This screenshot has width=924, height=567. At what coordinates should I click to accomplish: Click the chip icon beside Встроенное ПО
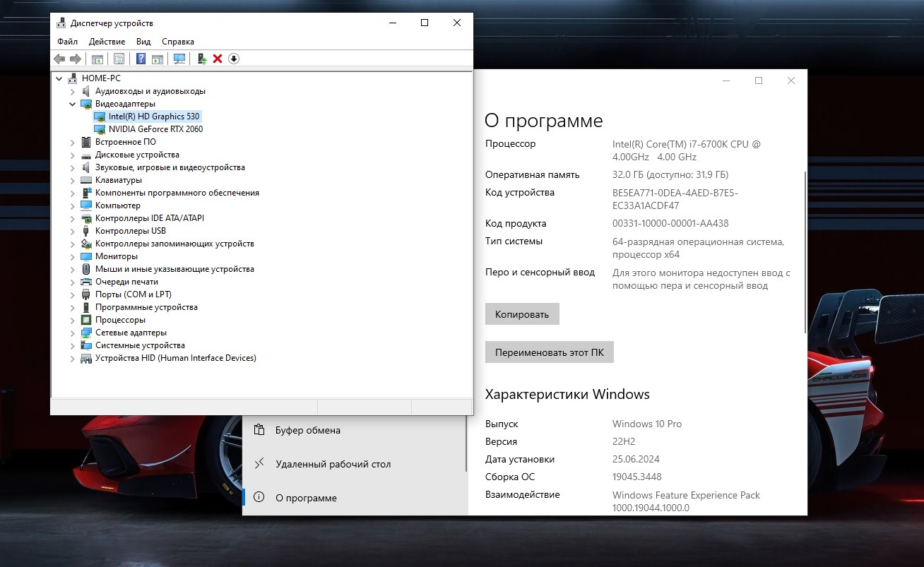click(86, 142)
